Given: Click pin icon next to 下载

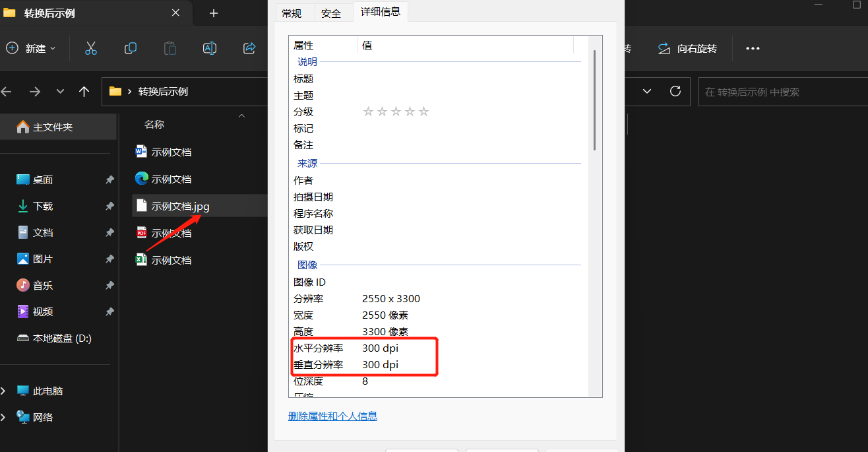Looking at the screenshot, I should click(x=109, y=206).
